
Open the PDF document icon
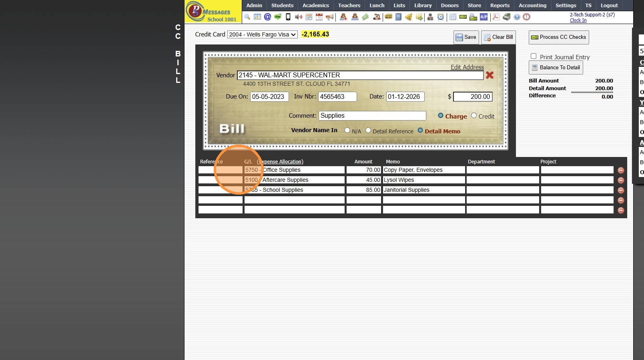(496, 17)
